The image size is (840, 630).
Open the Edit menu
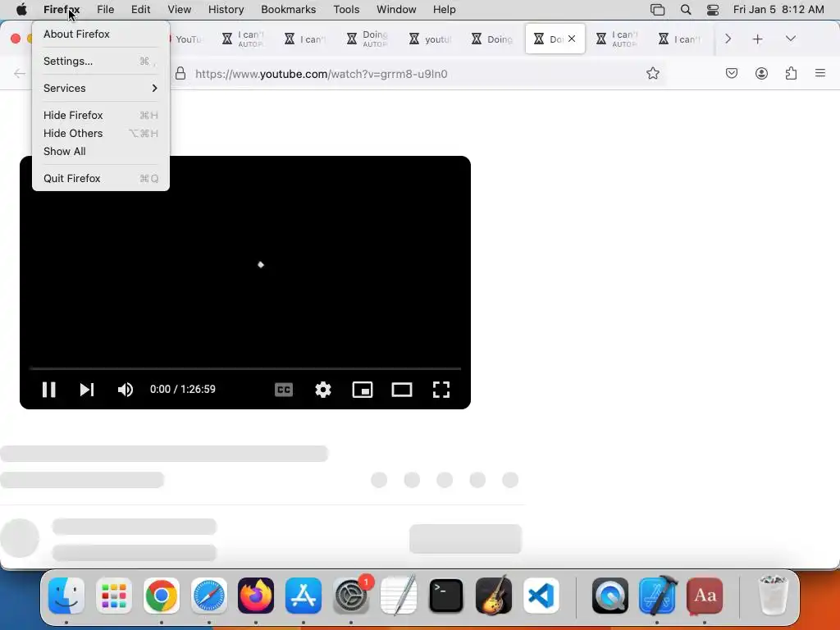(x=140, y=10)
